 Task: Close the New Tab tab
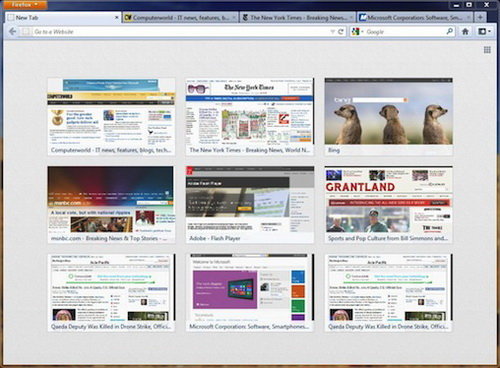(x=117, y=17)
